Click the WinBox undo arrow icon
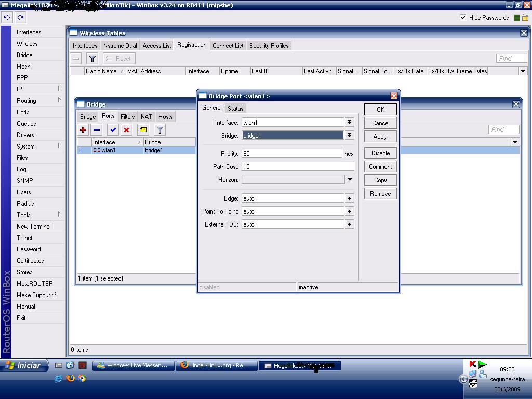Image resolution: width=532 pixels, height=399 pixels. [x=7, y=17]
